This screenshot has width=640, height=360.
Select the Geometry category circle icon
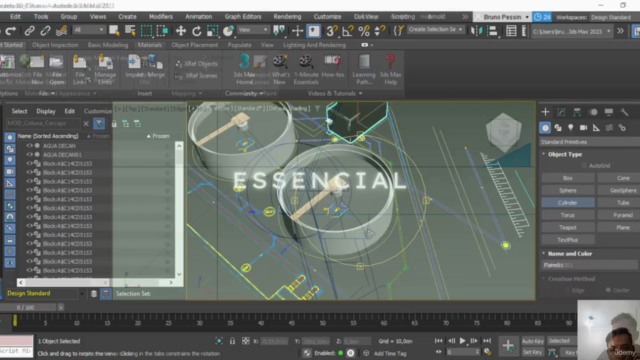[x=545, y=128]
